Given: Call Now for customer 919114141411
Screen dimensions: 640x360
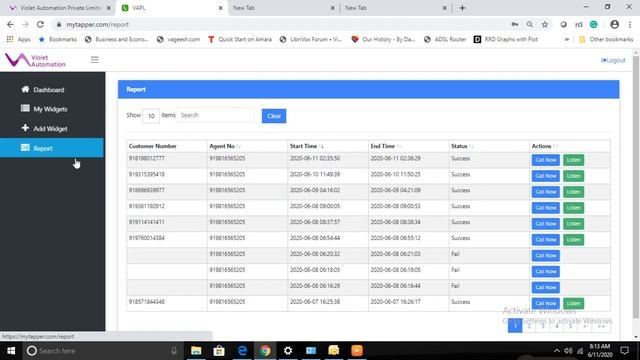Looking at the screenshot, I should 545,224.
